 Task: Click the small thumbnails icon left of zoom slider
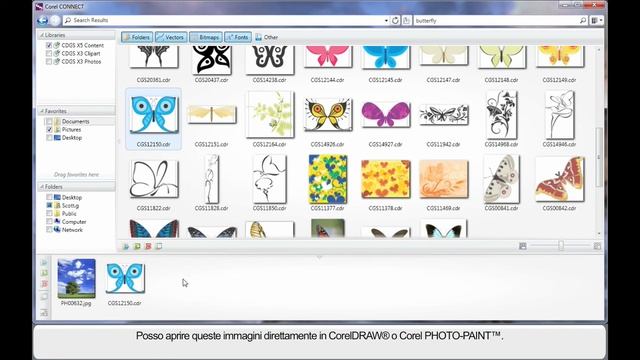[522, 246]
